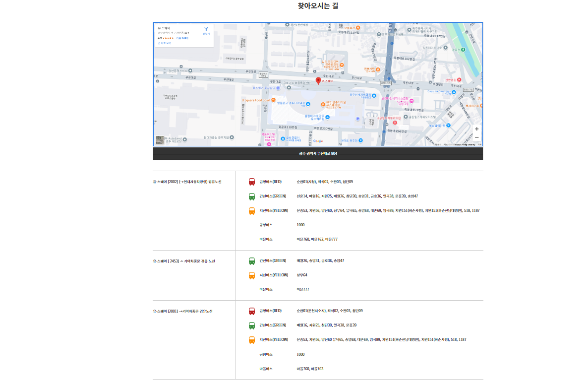The image size is (588, 388).
Task: Click the red medical marker near 죽봉대로66번길
Action: pos(395,123)
